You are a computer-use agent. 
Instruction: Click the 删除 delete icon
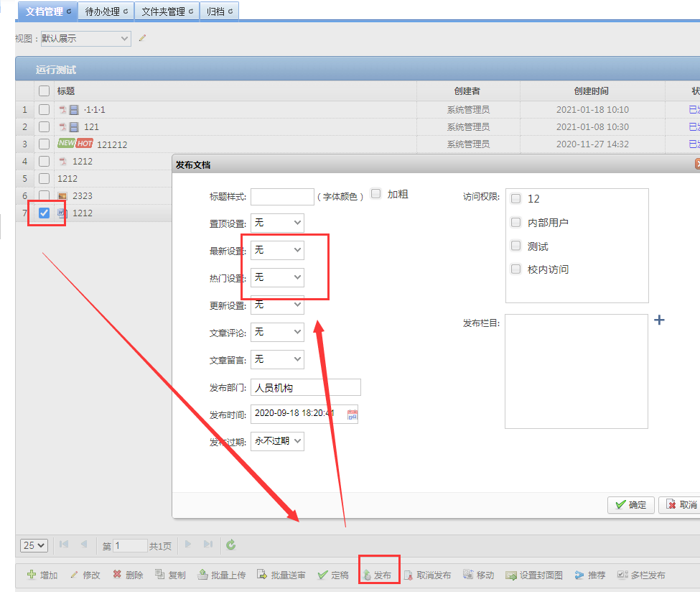117,575
